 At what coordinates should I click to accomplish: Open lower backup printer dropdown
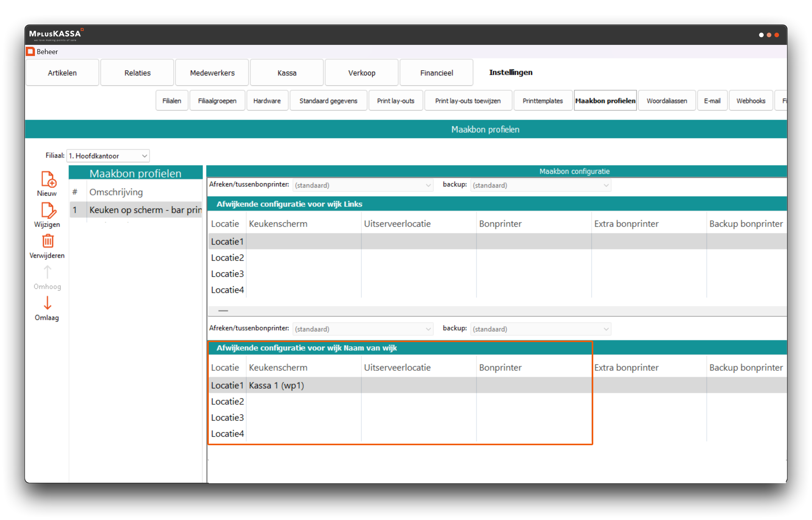tap(540, 329)
